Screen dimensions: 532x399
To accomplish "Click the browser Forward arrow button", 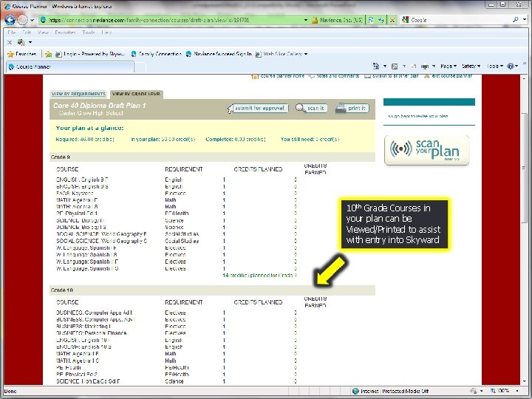I will point(22,20).
